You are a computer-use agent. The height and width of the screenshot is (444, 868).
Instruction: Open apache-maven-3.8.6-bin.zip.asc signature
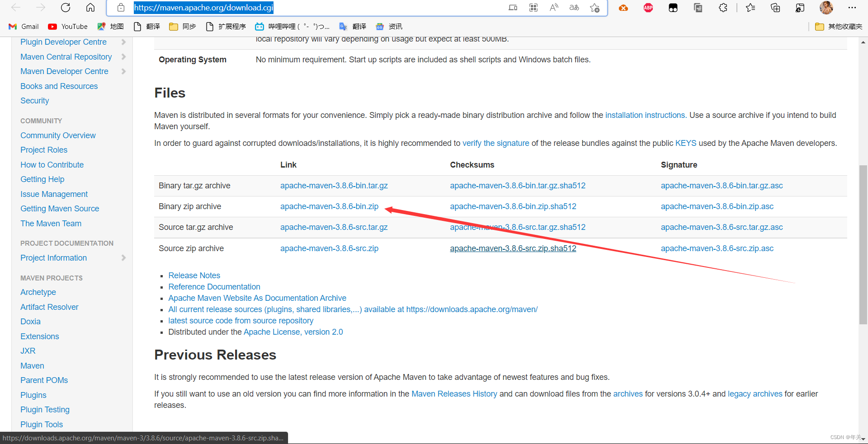coord(717,206)
